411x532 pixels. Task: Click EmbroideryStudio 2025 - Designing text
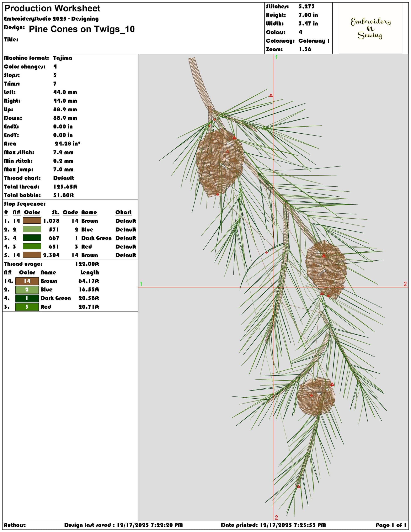[51, 19]
